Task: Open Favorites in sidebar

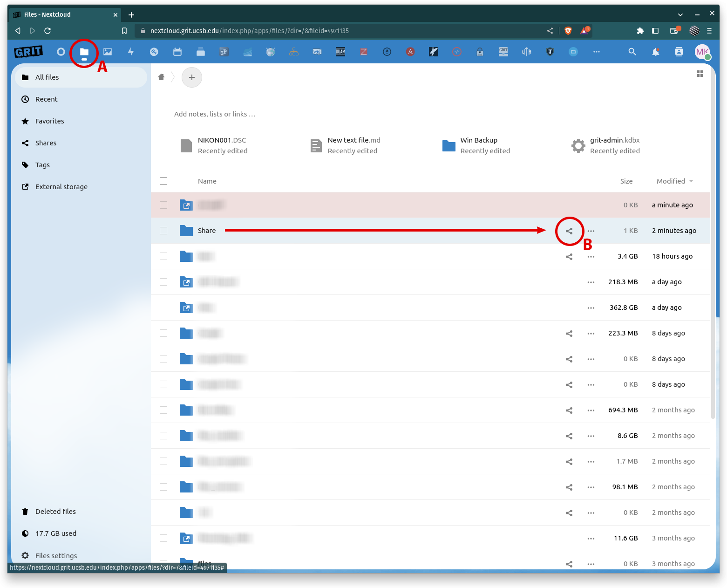Action: click(x=81, y=121)
